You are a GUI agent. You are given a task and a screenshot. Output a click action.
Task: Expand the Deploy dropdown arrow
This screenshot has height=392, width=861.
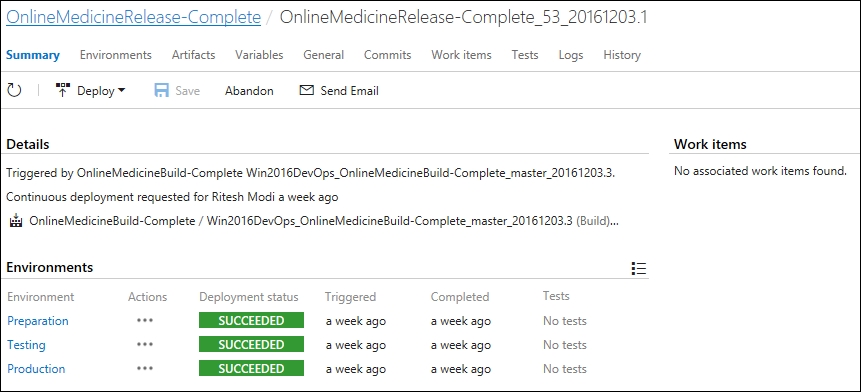121,91
